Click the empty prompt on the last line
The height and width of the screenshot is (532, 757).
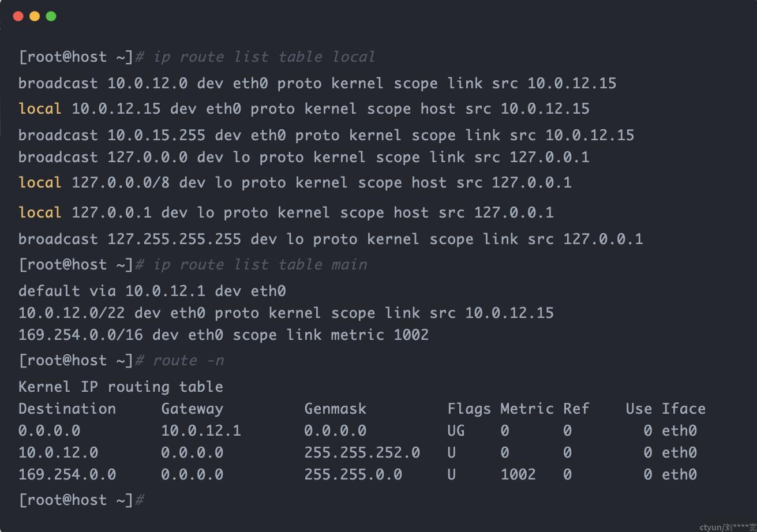point(81,500)
